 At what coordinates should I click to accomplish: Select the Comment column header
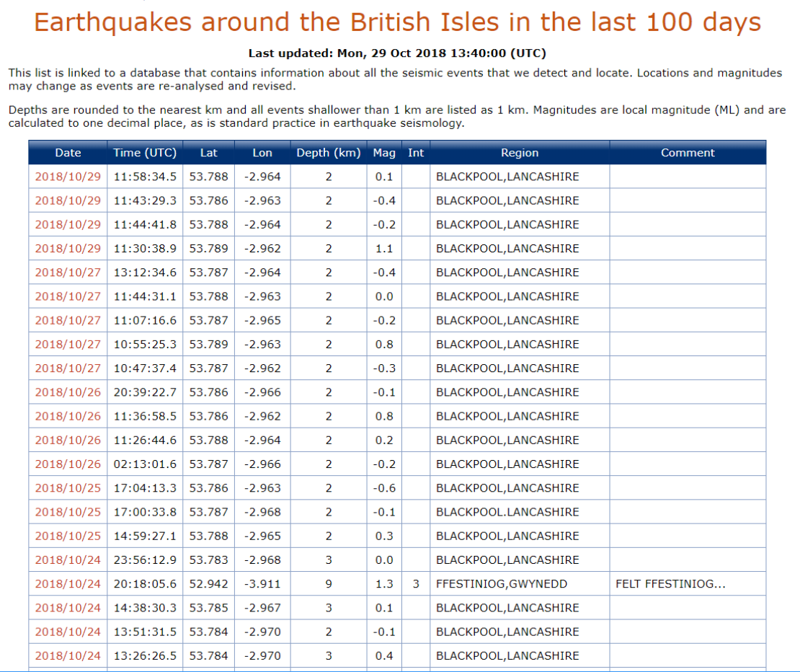pos(688,153)
